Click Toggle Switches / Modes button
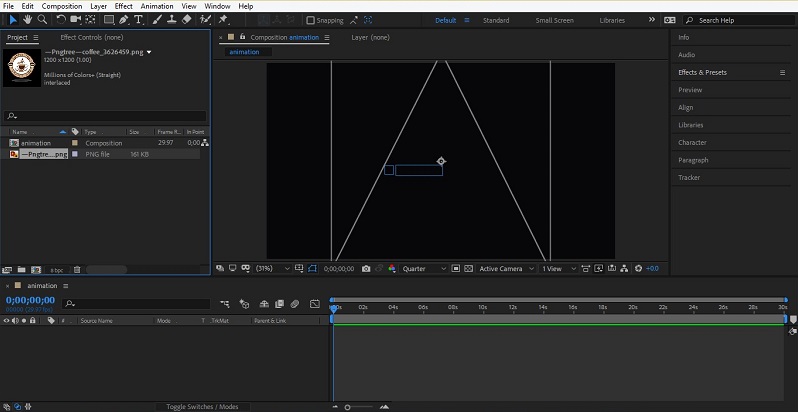Image resolution: width=798 pixels, height=412 pixels. (201, 407)
